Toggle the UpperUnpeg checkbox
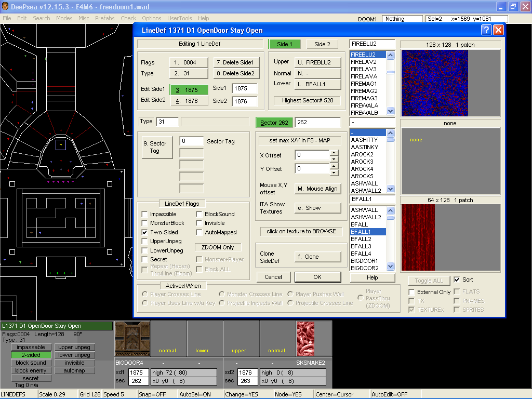 (x=144, y=241)
